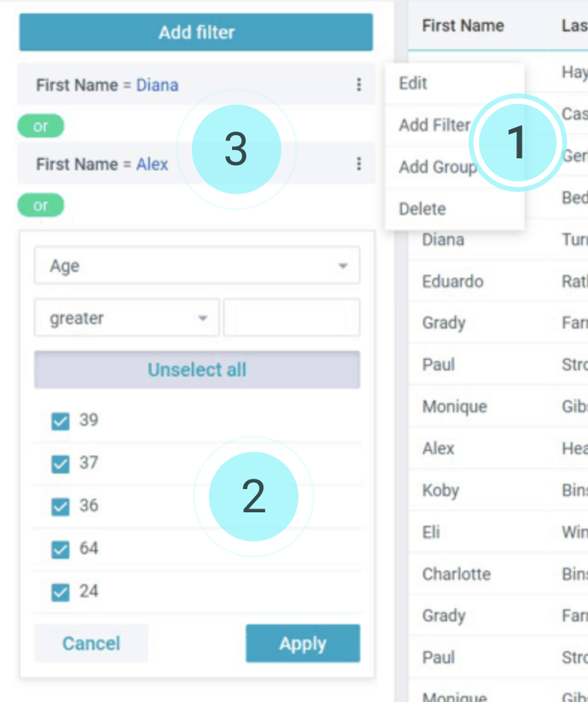This screenshot has width=588, height=702.
Task: Uncheck the 39 age checkbox
Action: (60, 421)
